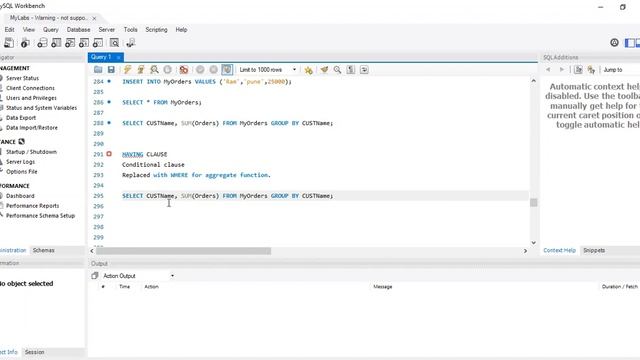Select the Context Help tab

click(559, 250)
